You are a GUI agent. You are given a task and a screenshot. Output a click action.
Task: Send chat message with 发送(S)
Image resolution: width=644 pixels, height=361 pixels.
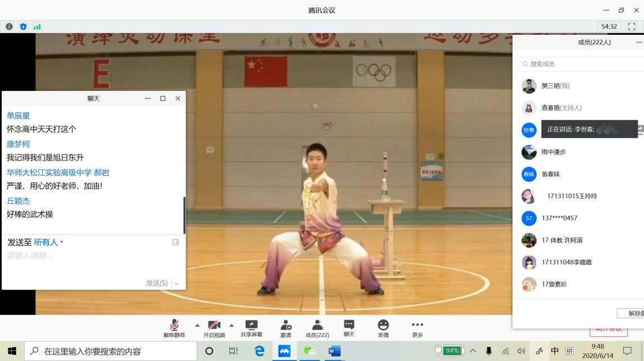coord(157,283)
